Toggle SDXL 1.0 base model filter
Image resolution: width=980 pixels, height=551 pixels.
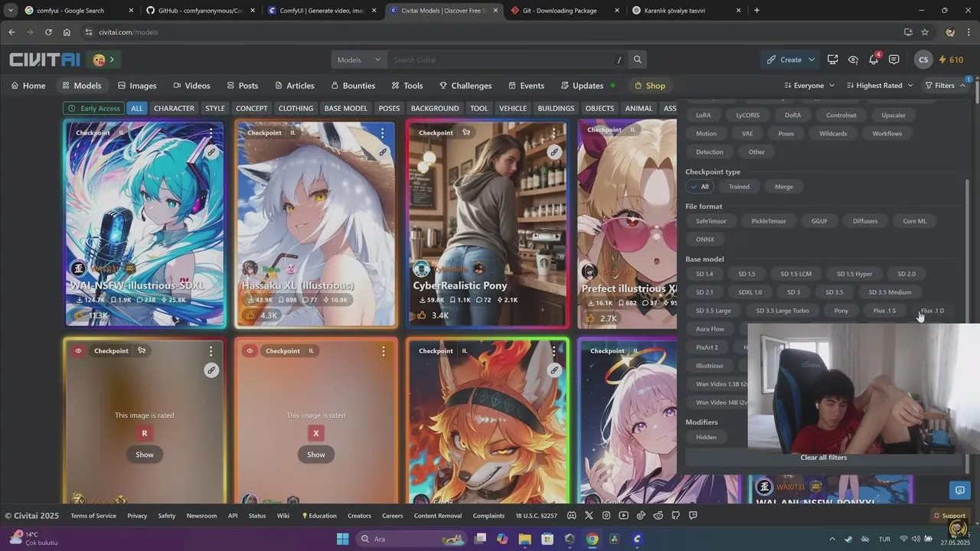coord(750,292)
